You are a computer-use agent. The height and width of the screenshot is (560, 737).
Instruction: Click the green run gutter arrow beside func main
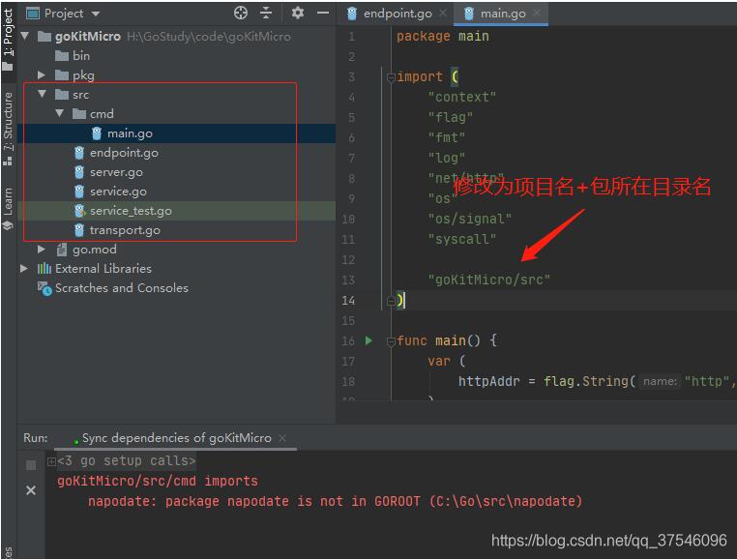(x=368, y=340)
